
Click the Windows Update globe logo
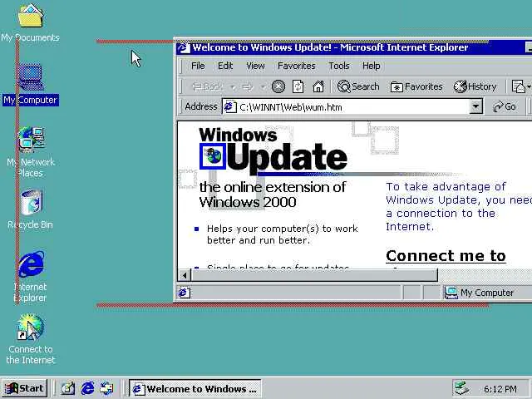coord(213,156)
